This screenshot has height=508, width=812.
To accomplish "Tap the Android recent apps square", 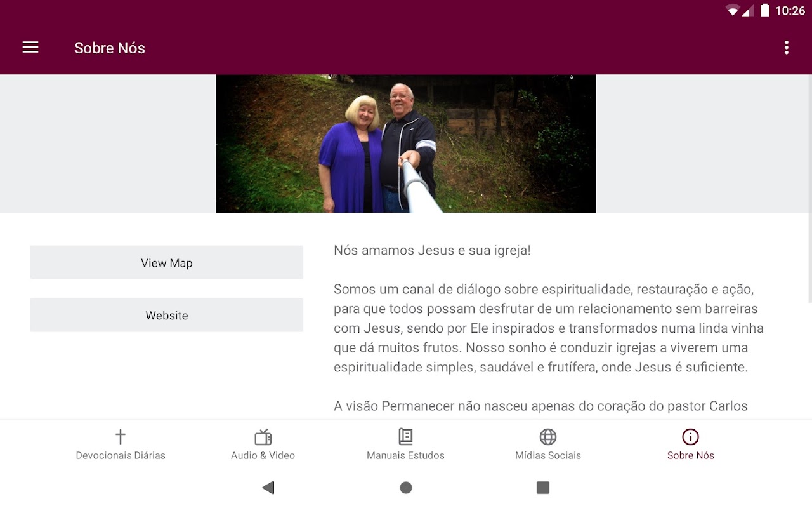I will (543, 488).
